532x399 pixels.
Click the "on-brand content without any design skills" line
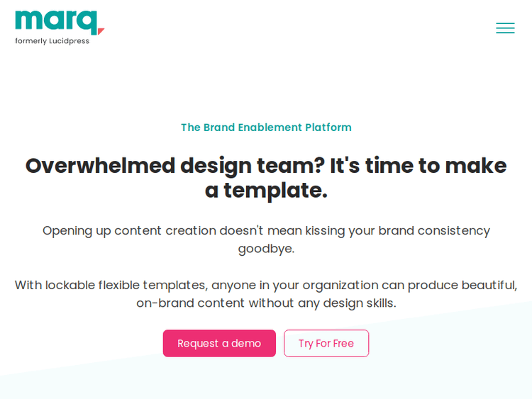click(x=266, y=303)
